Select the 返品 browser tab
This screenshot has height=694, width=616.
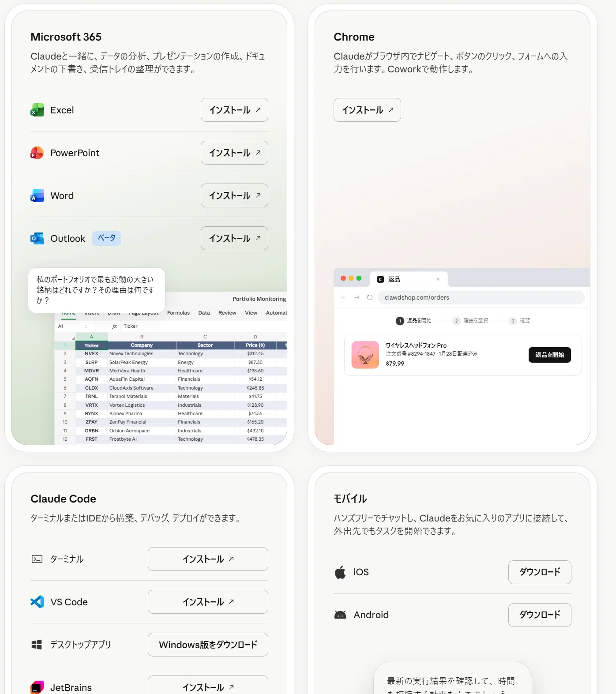click(x=409, y=279)
